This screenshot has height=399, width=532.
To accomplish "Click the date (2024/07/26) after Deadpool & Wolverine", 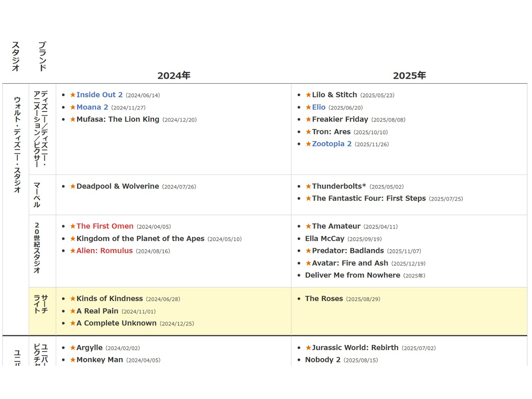I will [x=179, y=187].
